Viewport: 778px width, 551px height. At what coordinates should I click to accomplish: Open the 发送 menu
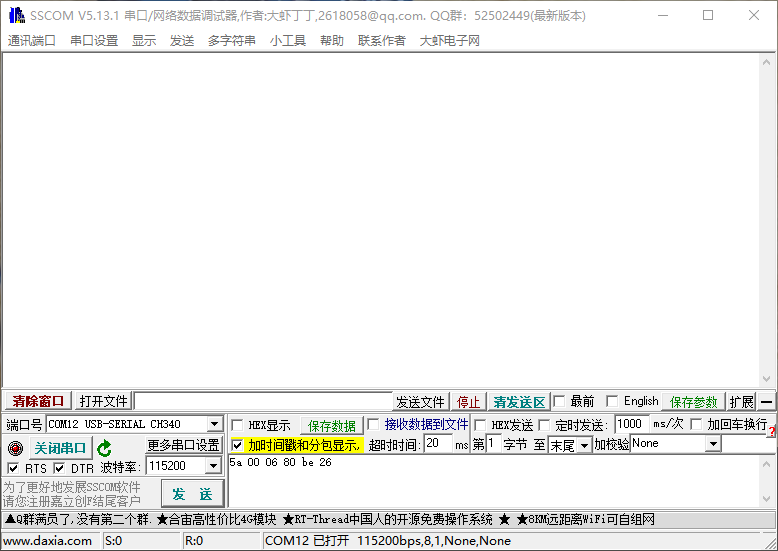point(182,41)
